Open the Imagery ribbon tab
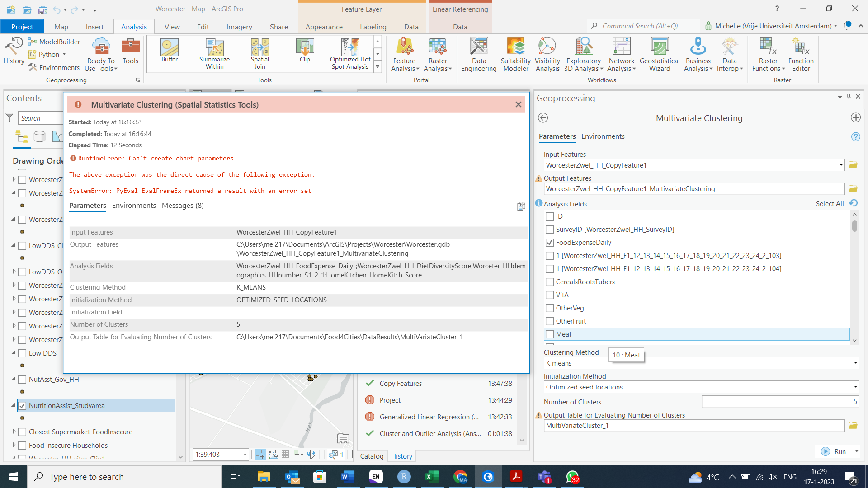The image size is (868, 488). (x=239, y=27)
